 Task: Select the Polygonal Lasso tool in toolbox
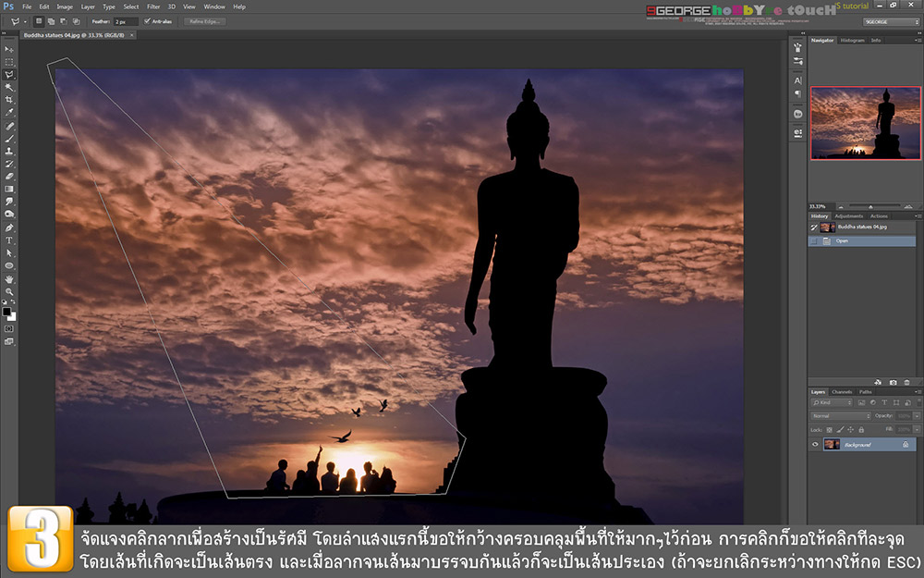(9, 75)
